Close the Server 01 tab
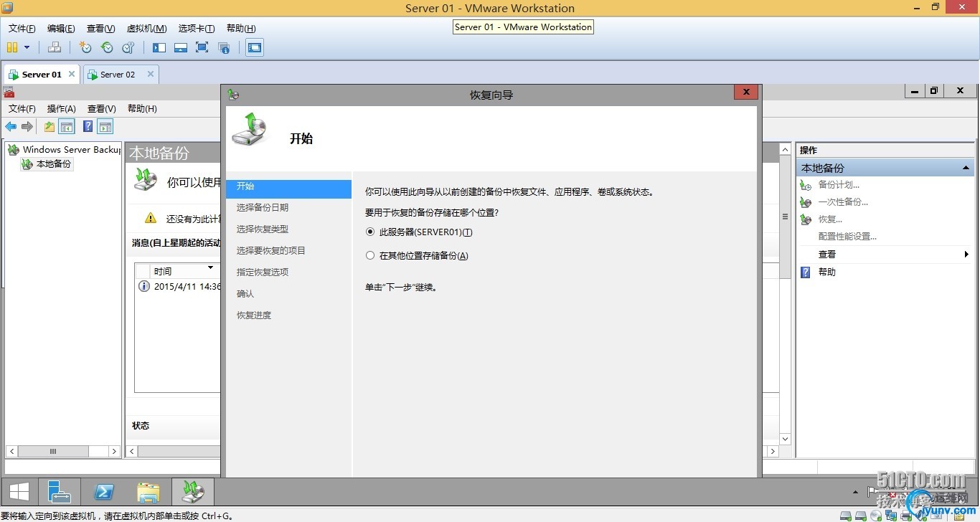This screenshot has height=522, width=980. (x=72, y=74)
